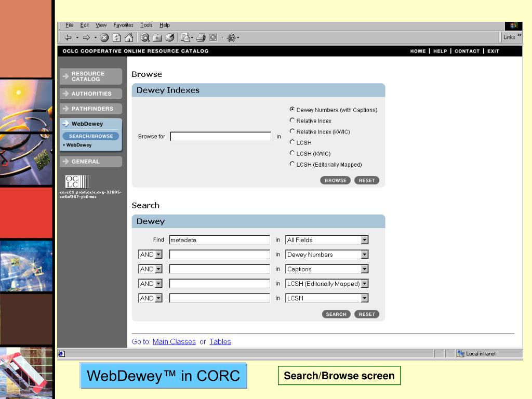The image size is (532, 399).
Task: Click the Print icon
Action: (201, 37)
